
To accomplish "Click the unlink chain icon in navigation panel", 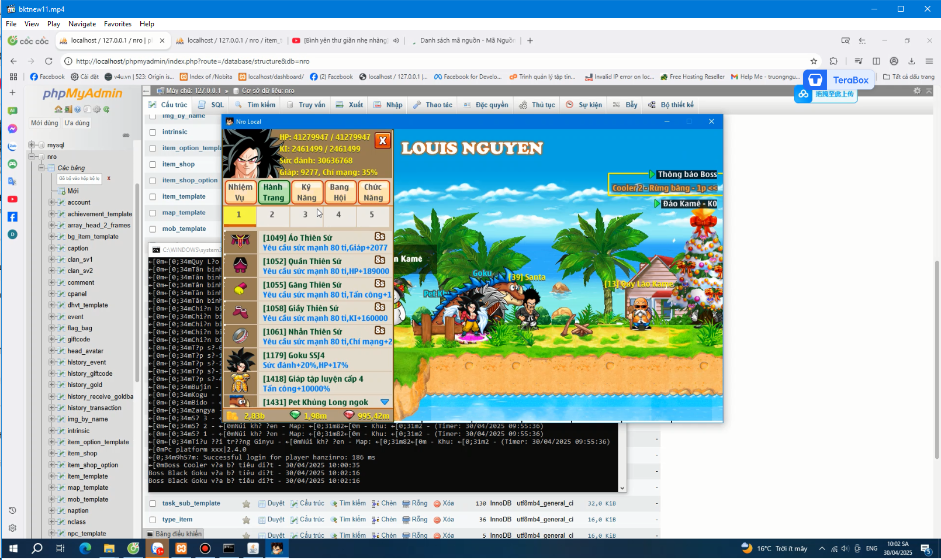I will pyautogui.click(x=126, y=135).
